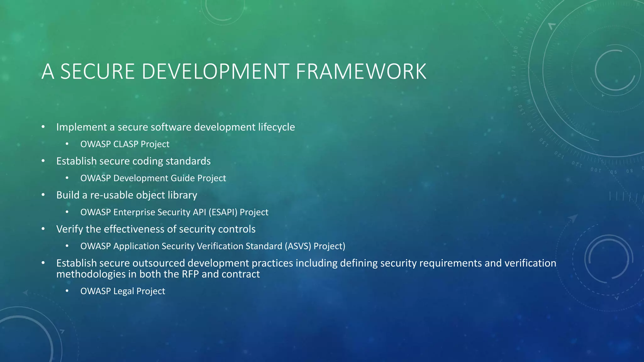Click 'OWASP Application Security Verification Standard' line
Image resolution: width=644 pixels, height=362 pixels.
pos(213,246)
